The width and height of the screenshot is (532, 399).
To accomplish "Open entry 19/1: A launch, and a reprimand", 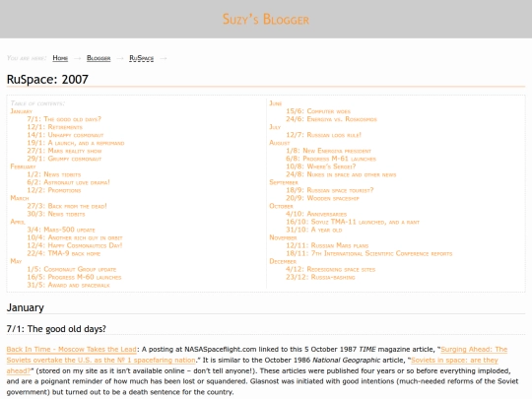I will point(76,143).
